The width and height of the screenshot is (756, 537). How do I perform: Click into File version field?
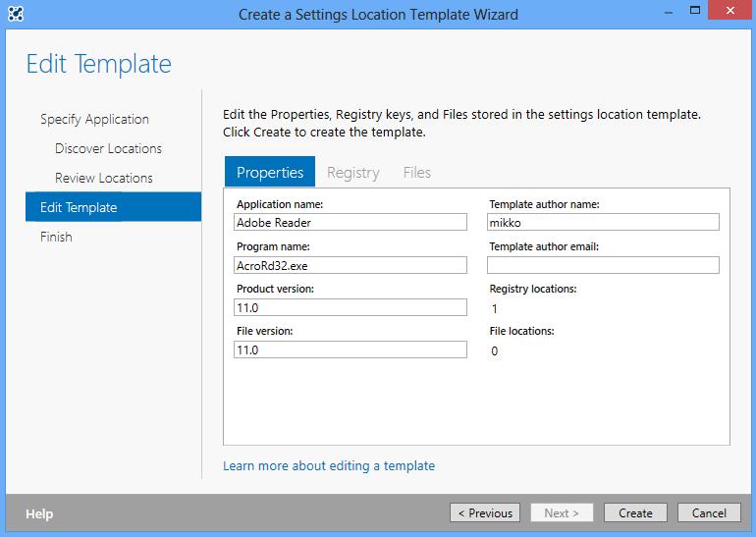[x=350, y=349]
